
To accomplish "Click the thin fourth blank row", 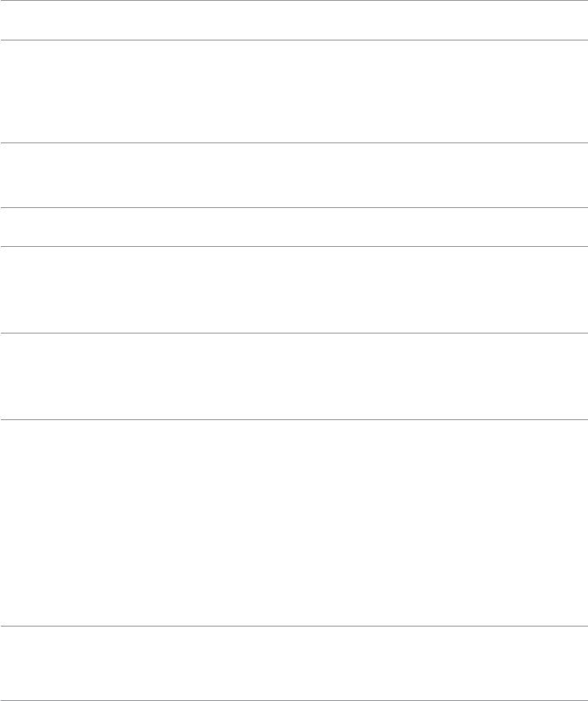I will [294, 227].
